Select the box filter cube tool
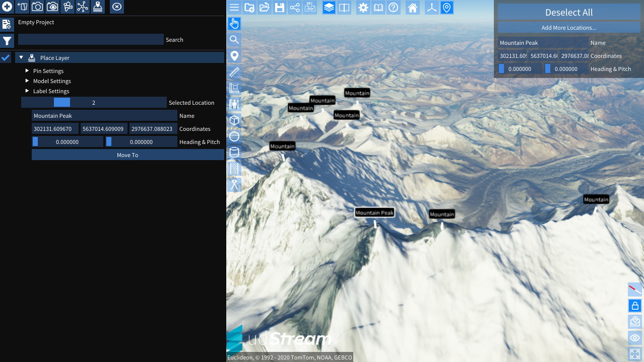644x362 pixels. (x=234, y=120)
